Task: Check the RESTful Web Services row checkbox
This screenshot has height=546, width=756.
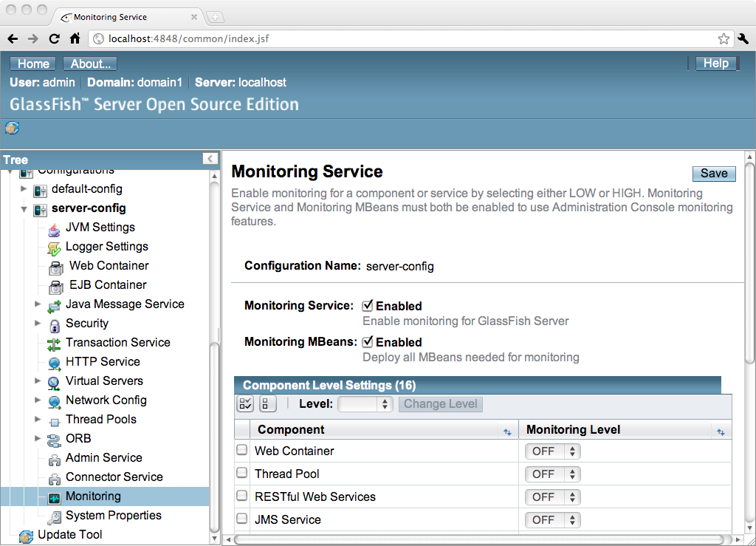Action: click(242, 495)
